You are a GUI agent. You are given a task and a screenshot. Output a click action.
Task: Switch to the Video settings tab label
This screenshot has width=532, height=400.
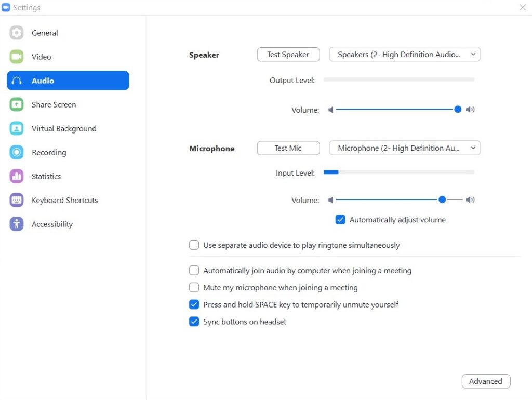pyautogui.click(x=42, y=57)
